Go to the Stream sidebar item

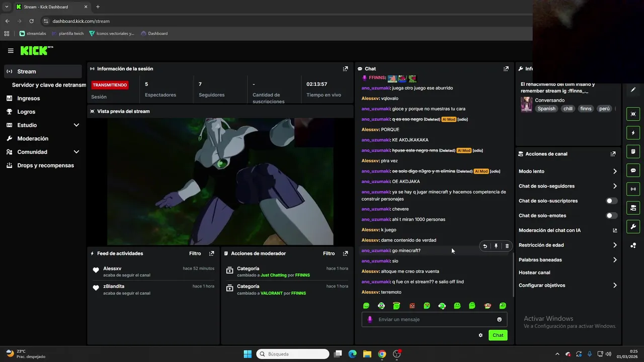point(43,71)
